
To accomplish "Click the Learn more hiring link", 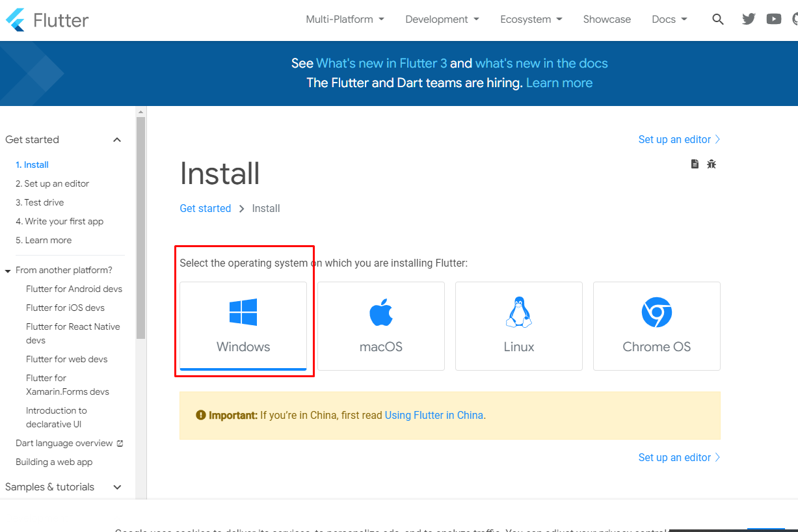I will (x=559, y=83).
